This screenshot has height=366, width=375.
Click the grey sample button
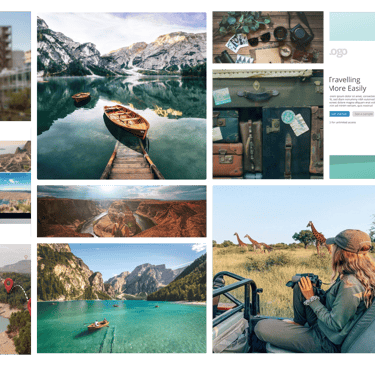(x=363, y=114)
